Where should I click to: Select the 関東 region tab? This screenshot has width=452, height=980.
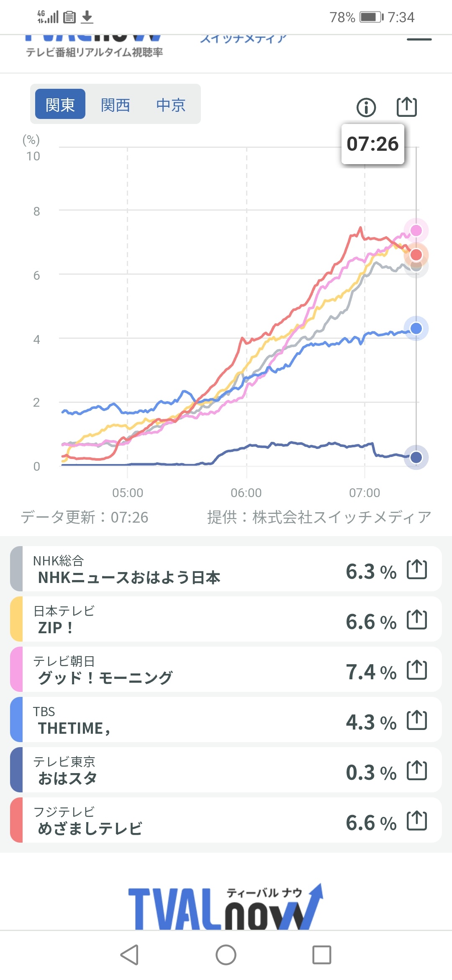pos(60,104)
